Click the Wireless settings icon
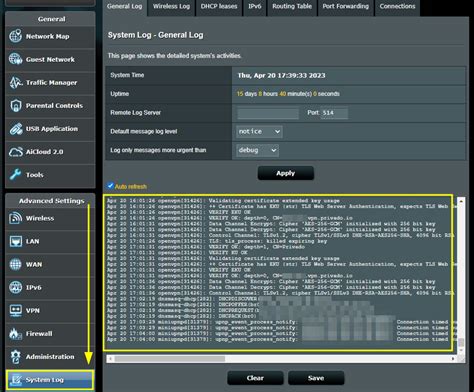 15,218
